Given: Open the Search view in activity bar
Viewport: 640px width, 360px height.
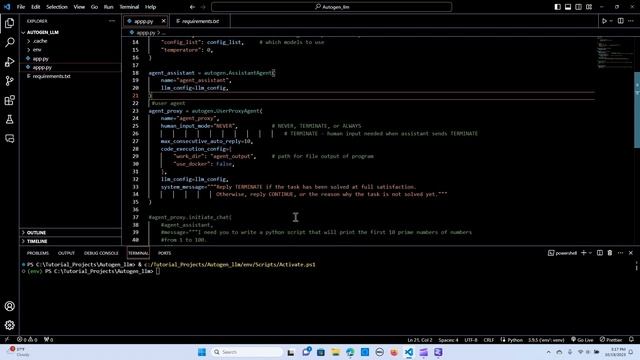Looking at the screenshot, I should click(x=10, y=42).
